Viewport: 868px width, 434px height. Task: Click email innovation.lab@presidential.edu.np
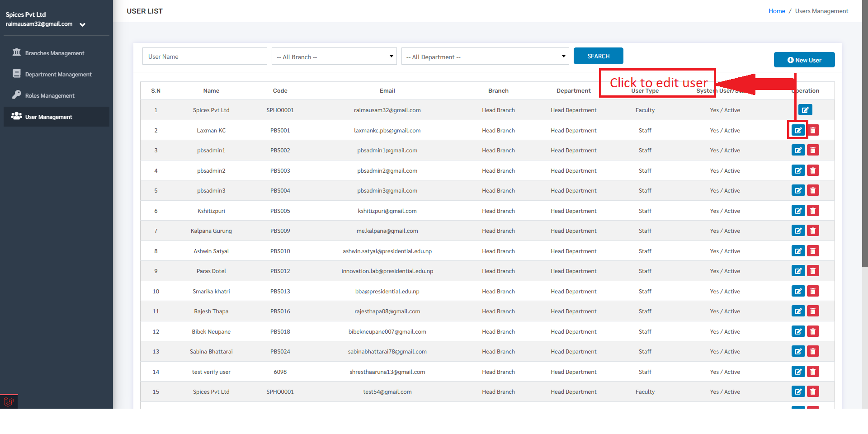(387, 271)
